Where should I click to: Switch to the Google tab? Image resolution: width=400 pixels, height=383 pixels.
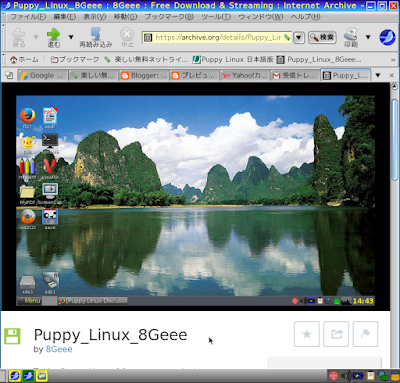[42, 76]
